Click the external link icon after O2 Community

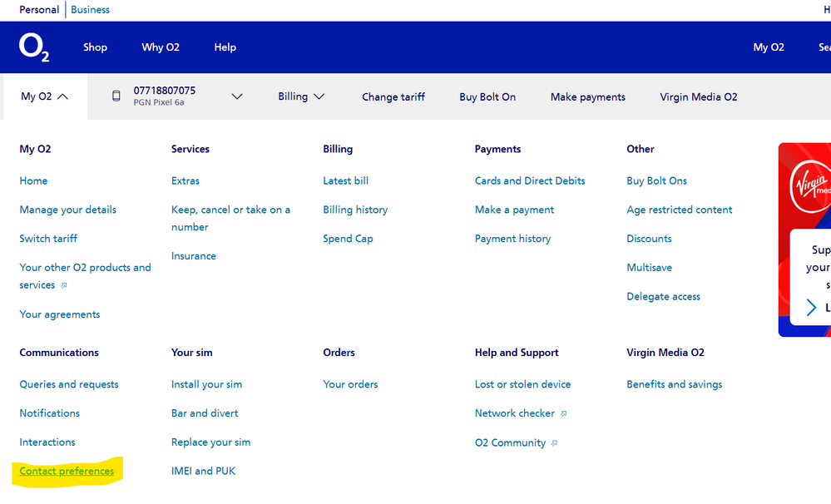(x=554, y=443)
